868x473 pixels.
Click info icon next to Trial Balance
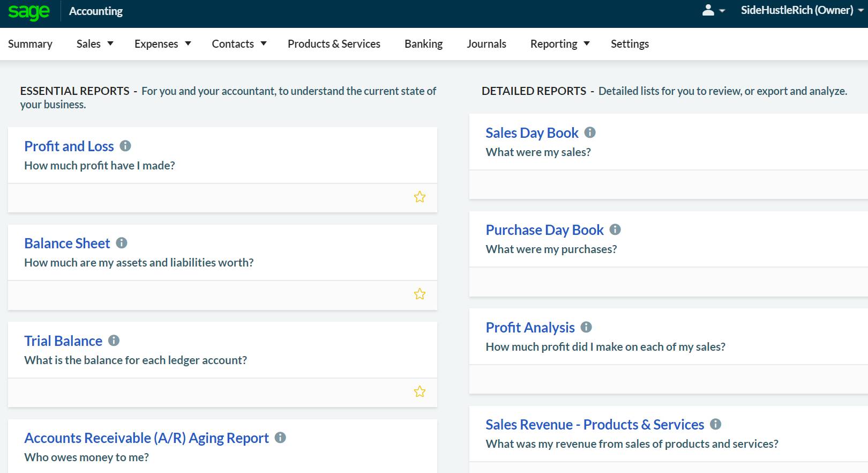tap(114, 341)
